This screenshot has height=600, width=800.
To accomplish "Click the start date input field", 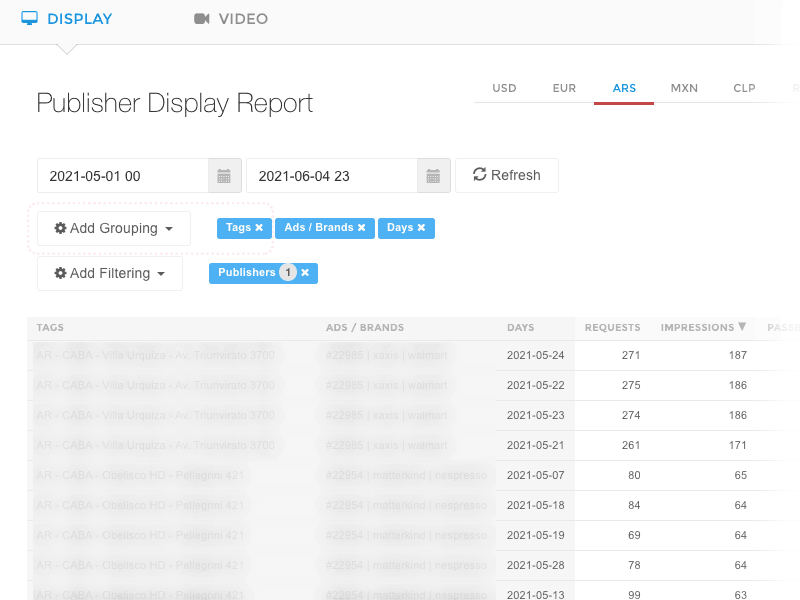I will (123, 176).
